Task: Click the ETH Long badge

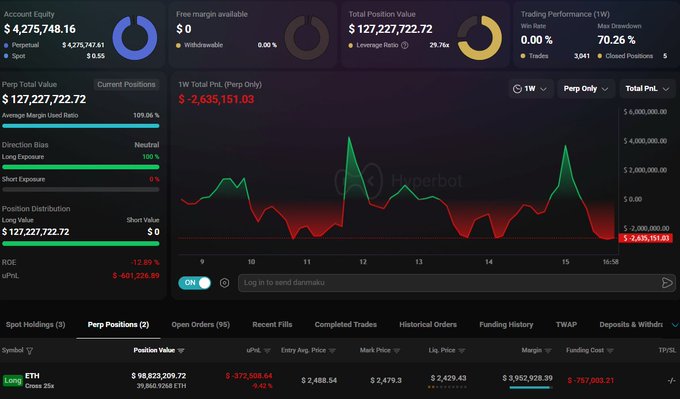Action: tap(13, 381)
